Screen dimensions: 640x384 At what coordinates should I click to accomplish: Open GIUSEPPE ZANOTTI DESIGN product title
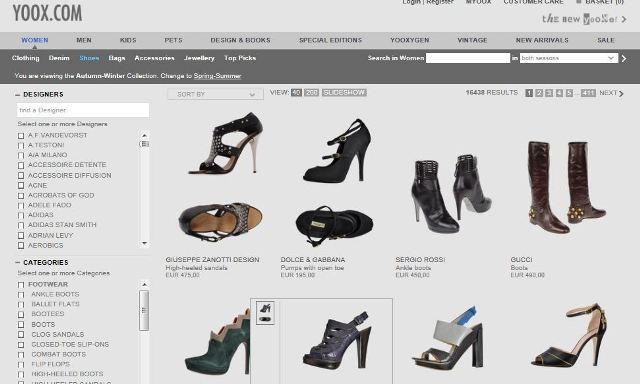(x=212, y=260)
